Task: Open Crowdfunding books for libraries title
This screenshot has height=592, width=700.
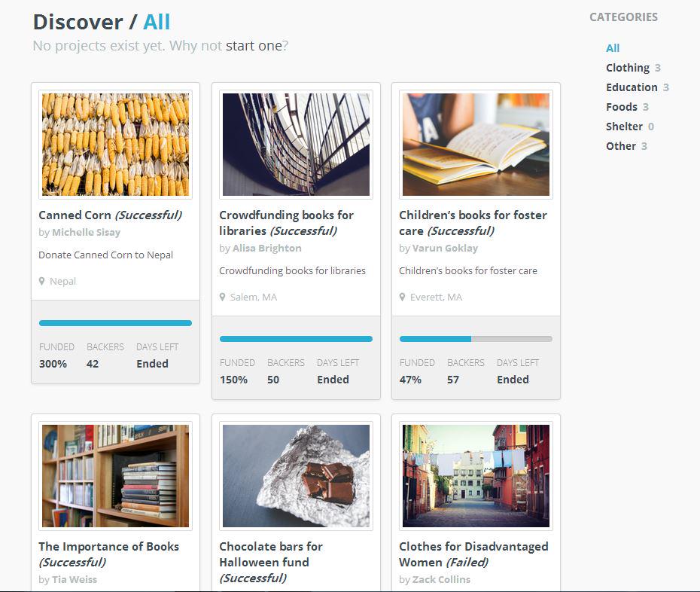Action: (x=286, y=223)
